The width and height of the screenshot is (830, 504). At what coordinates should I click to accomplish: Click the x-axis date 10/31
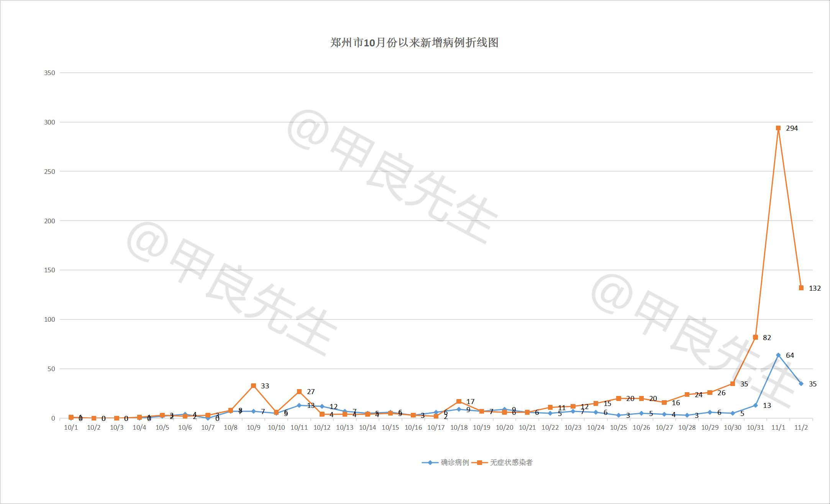756,428
